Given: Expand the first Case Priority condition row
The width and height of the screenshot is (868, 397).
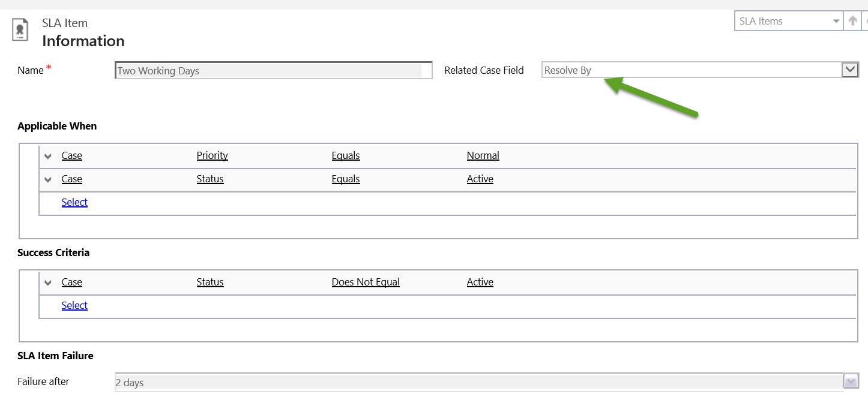Looking at the screenshot, I should click(x=48, y=155).
